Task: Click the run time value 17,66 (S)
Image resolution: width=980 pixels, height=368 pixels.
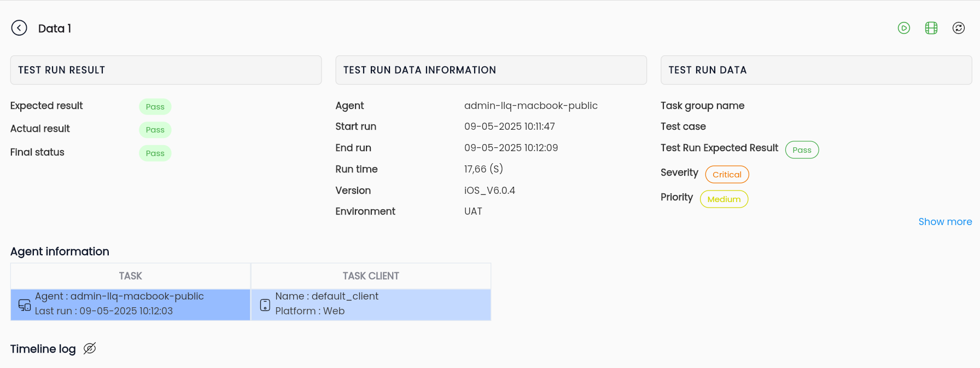Action: 484,169
